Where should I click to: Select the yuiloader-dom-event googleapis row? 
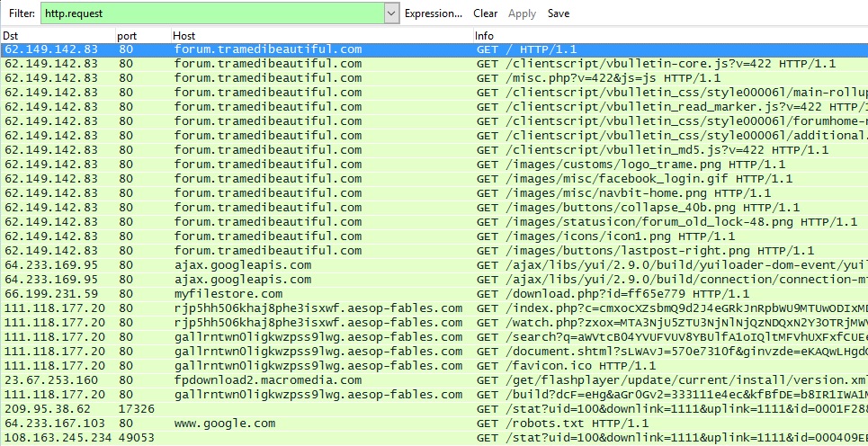tap(434, 265)
